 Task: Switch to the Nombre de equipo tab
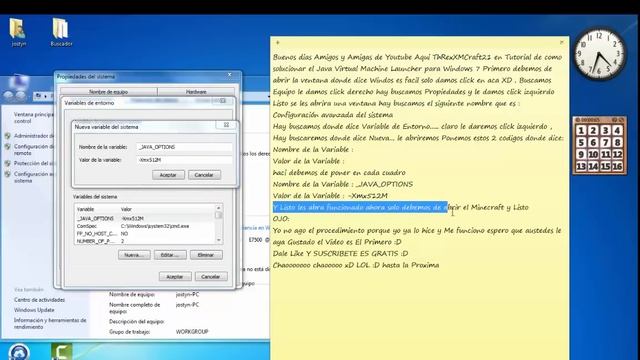click(109, 92)
